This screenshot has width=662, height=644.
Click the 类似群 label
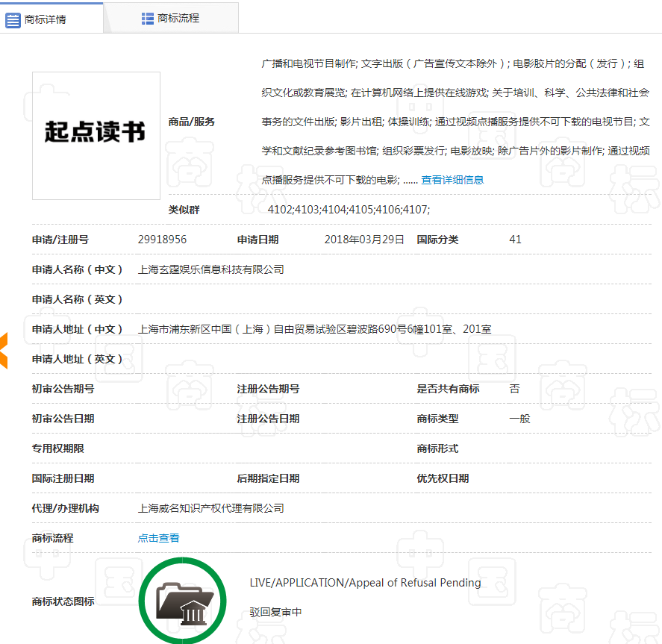point(184,210)
